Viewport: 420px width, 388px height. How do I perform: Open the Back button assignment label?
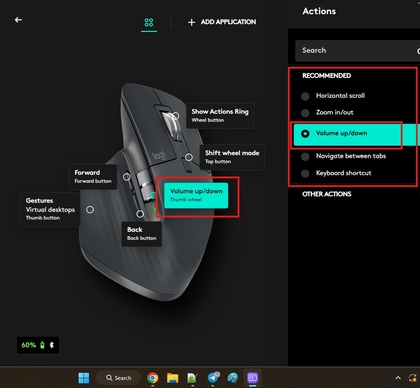pos(142,234)
